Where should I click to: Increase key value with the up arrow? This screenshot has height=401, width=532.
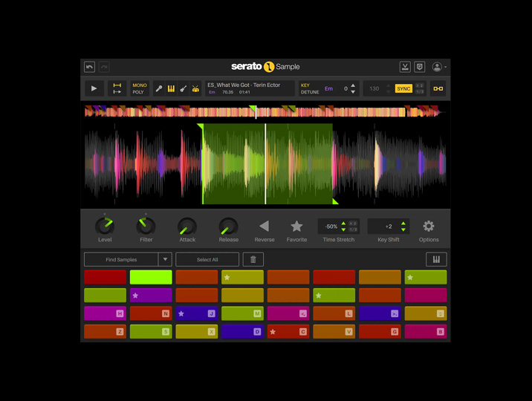(x=353, y=85)
